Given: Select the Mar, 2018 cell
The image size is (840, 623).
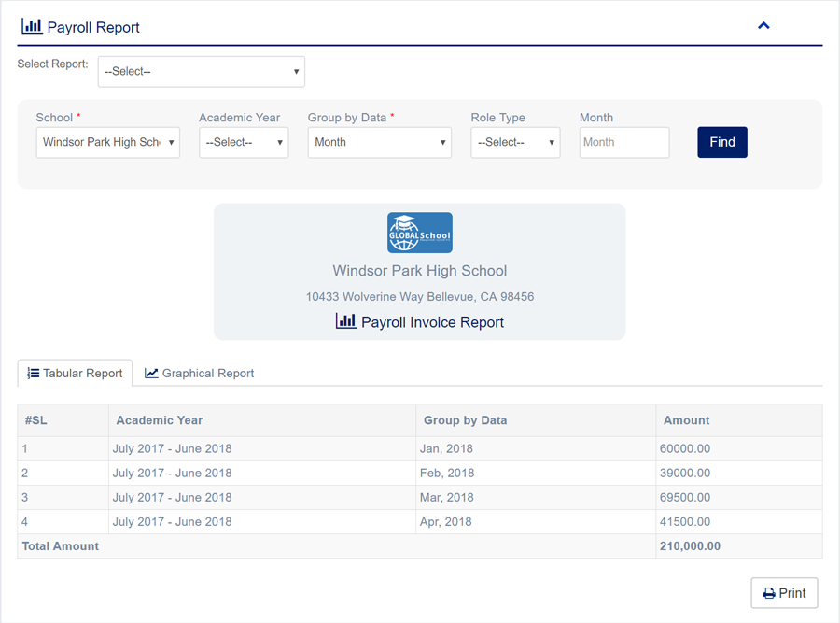Looking at the screenshot, I should pos(536,498).
